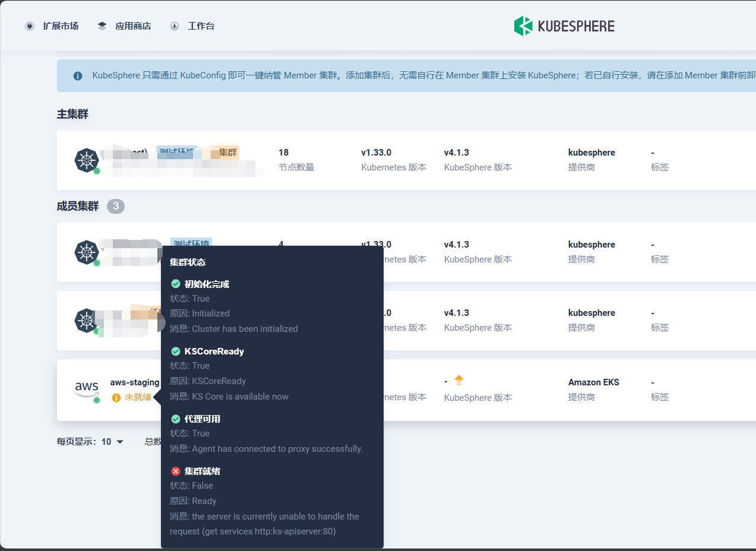Click the Kubernetes wheel icon of the third member cluster row

[86, 321]
